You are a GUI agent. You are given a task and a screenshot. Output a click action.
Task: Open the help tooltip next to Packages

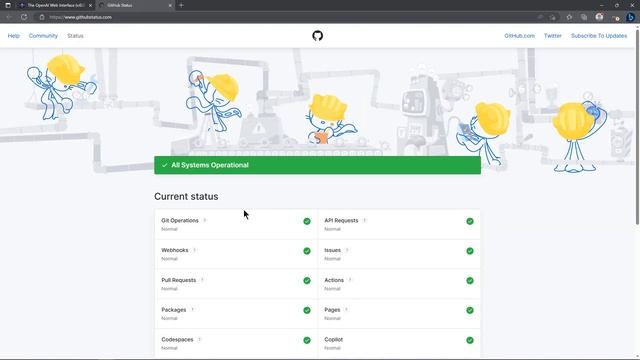tap(192, 310)
